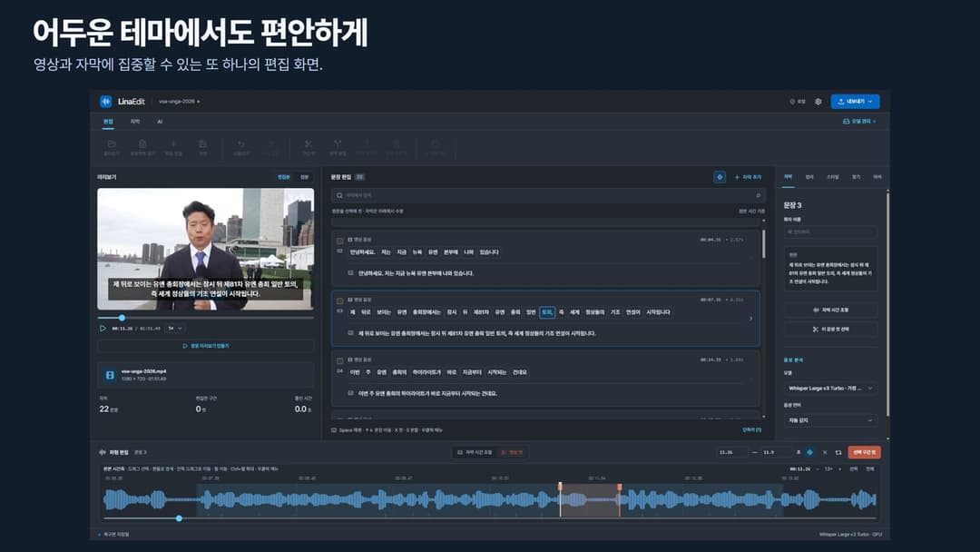
Task: Click the LinaEdit logo icon
Action: (x=105, y=102)
